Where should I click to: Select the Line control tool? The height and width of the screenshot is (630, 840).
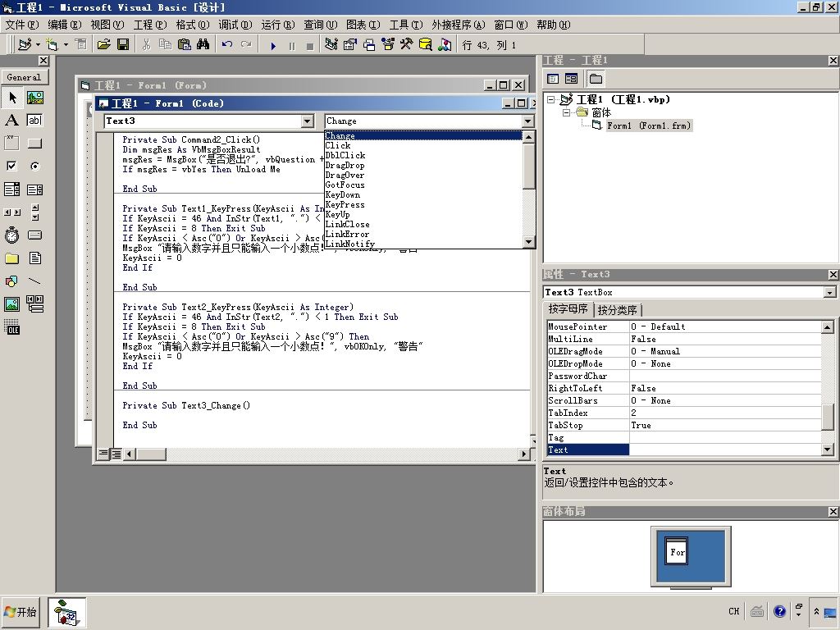pyautogui.click(x=34, y=281)
